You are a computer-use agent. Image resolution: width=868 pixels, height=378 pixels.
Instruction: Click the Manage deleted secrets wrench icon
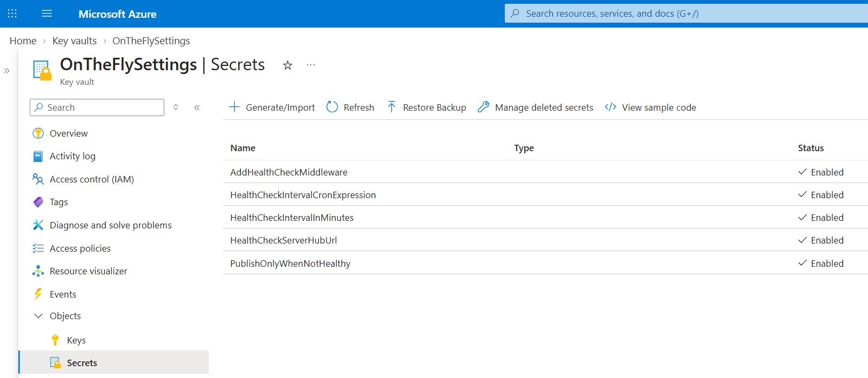click(x=484, y=107)
